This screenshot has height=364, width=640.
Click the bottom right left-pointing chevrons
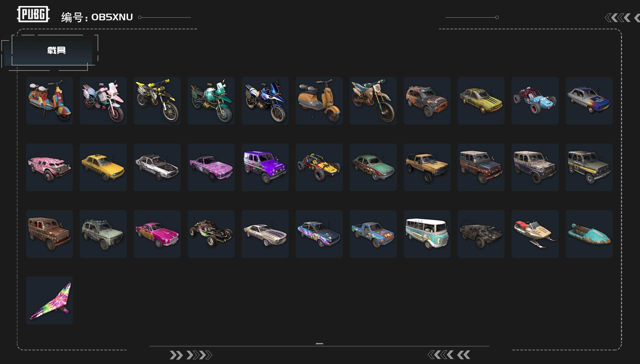449,355
